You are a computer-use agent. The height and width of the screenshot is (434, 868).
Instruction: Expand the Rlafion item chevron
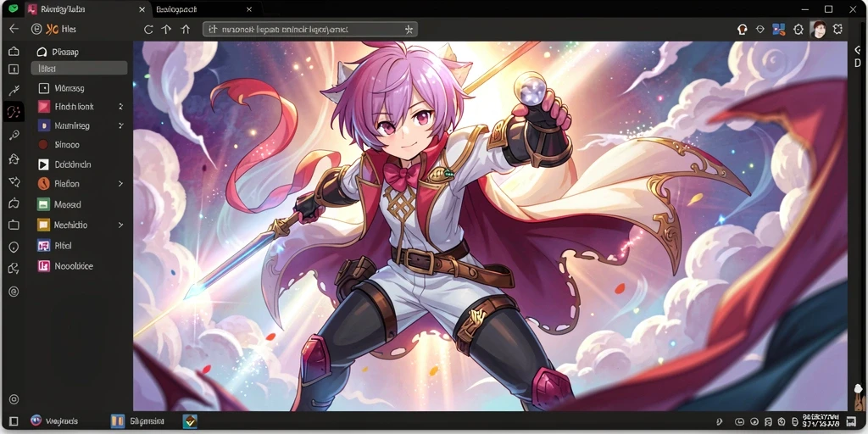120,183
